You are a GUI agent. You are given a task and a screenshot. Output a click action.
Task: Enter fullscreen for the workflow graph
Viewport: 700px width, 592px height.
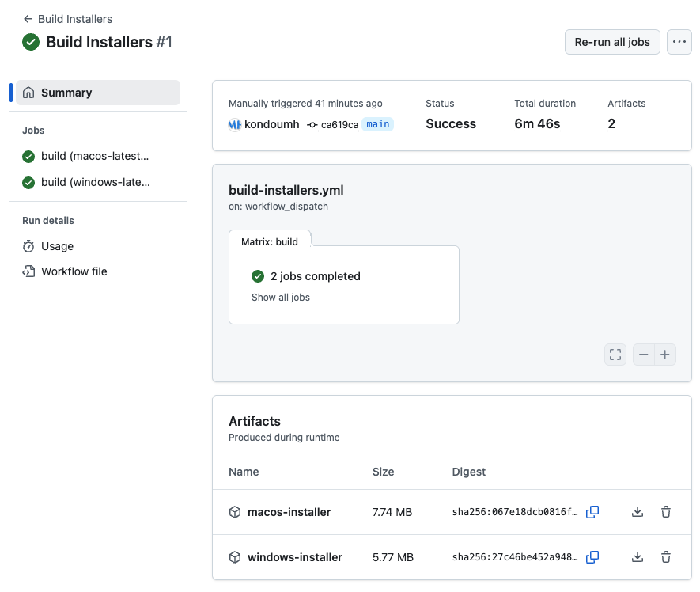pos(615,355)
